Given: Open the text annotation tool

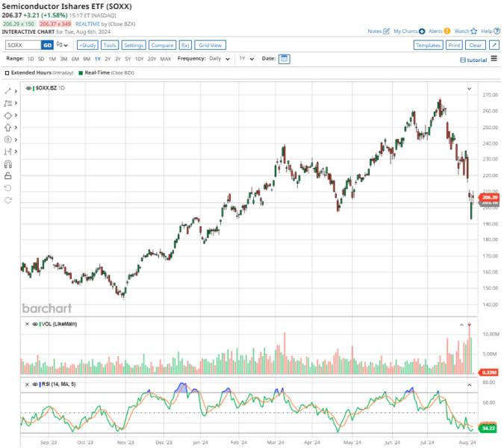Looking at the screenshot, I should click(8, 103).
